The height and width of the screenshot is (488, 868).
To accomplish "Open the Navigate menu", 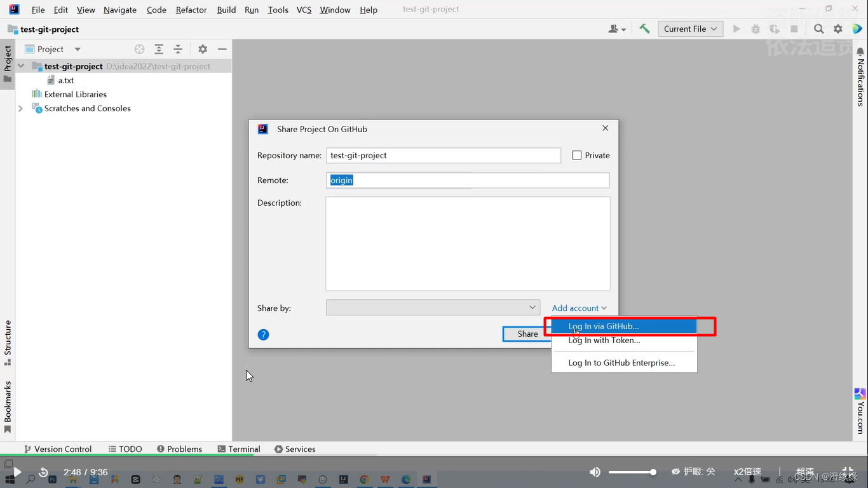I will pos(120,10).
